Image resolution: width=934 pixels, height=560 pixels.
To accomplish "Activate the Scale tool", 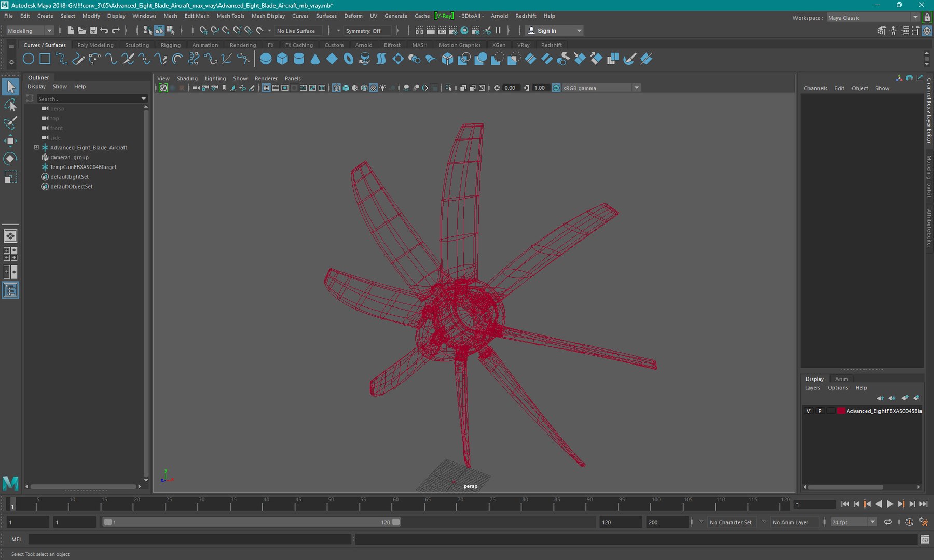I will (x=10, y=177).
